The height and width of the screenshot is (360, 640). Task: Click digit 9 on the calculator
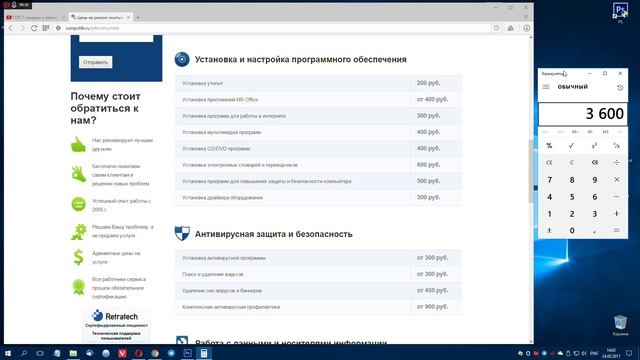[594, 180]
